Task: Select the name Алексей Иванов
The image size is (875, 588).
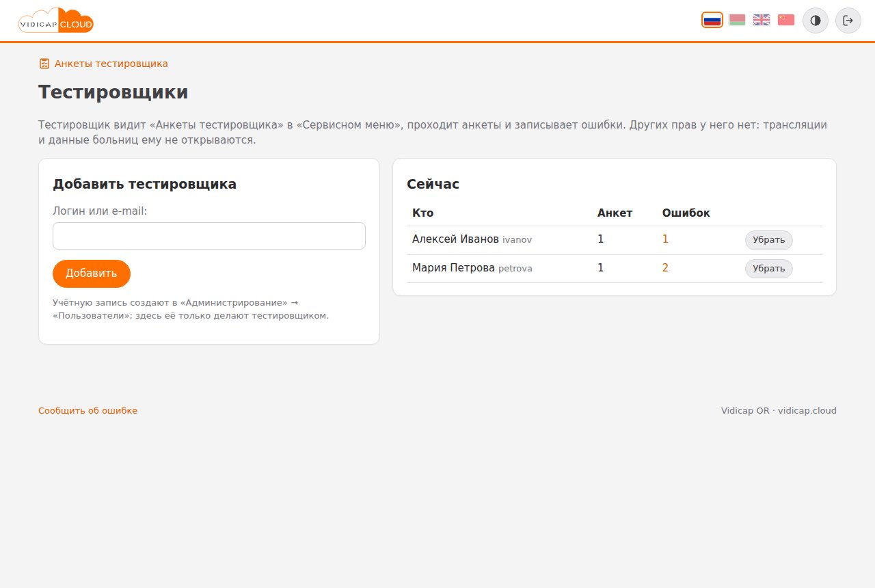Action: [x=455, y=239]
